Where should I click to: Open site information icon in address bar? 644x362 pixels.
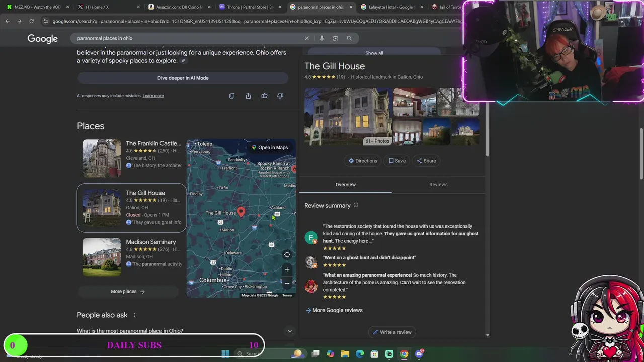tap(46, 21)
